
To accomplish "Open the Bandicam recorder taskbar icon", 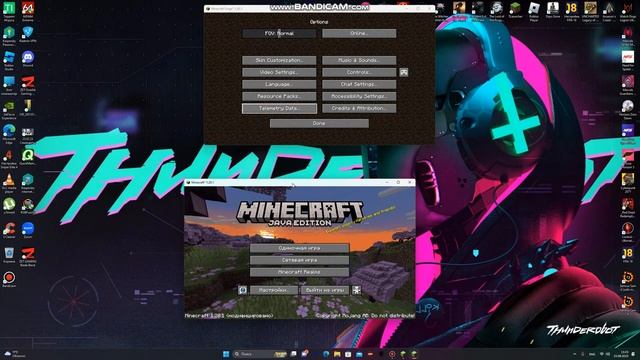I will tap(392, 354).
